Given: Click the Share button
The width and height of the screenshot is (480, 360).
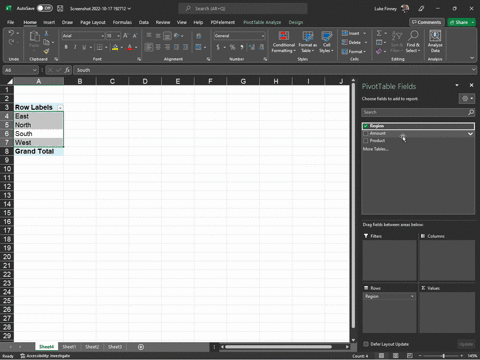Looking at the screenshot, I should click(462, 22).
